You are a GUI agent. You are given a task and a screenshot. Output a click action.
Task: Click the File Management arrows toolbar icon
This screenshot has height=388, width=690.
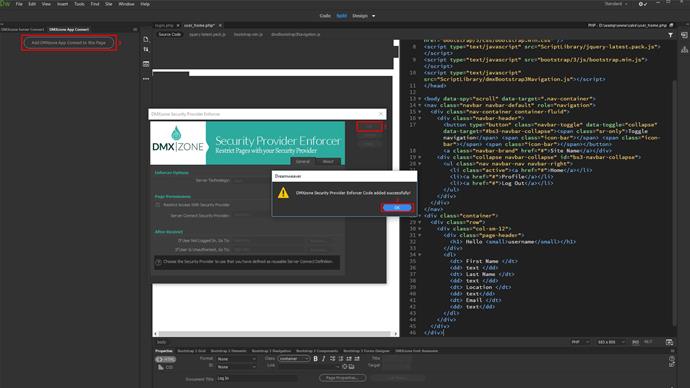coord(146,50)
